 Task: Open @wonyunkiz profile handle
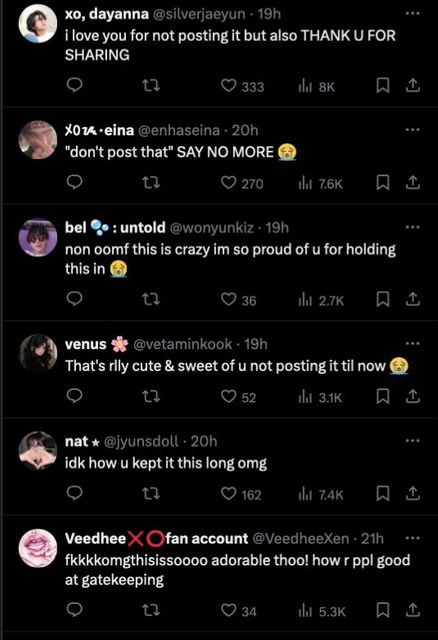coord(211,227)
